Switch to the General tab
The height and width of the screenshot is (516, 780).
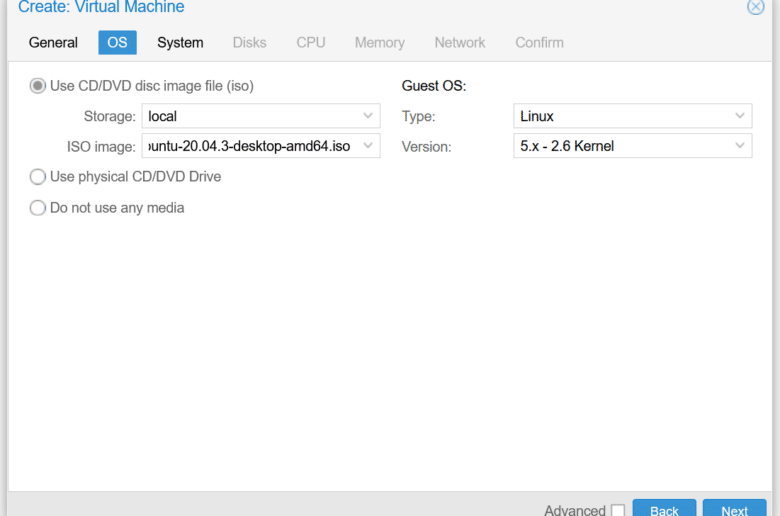coord(53,43)
